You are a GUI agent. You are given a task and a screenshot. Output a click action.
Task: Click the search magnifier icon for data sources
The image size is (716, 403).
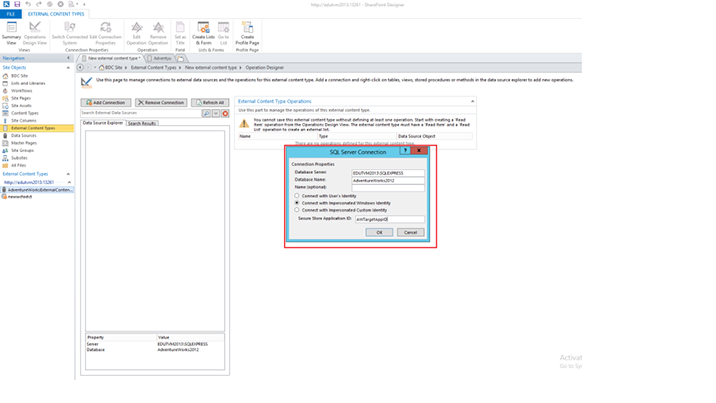click(206, 113)
